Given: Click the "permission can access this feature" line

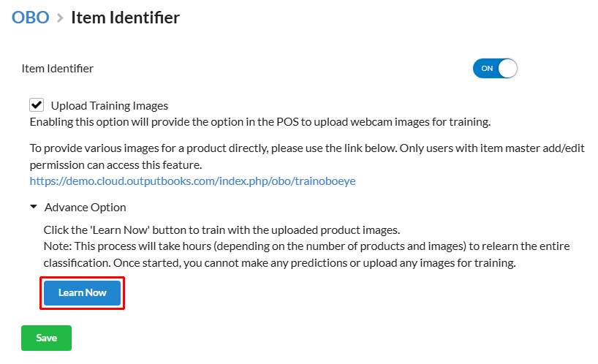Looking at the screenshot, I should coord(116,165).
